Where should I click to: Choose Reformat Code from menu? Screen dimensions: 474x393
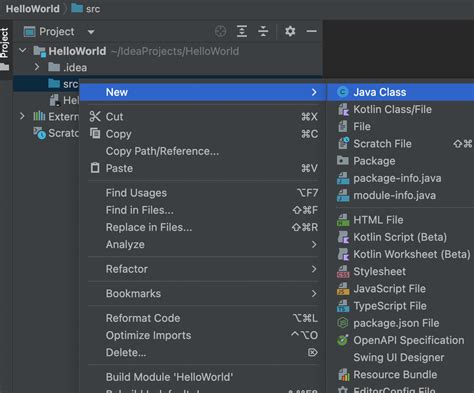point(203,318)
